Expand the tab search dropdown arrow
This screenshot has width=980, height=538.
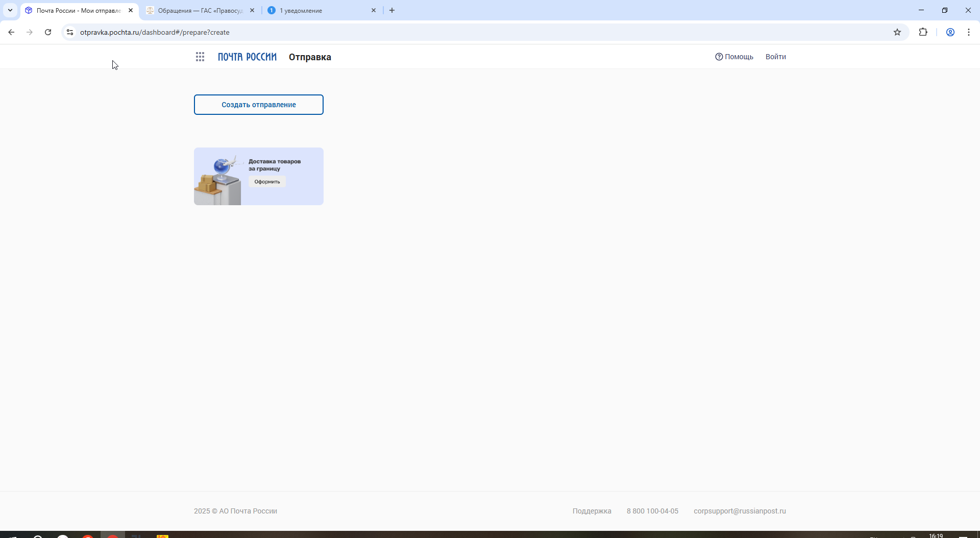pyautogui.click(x=10, y=10)
